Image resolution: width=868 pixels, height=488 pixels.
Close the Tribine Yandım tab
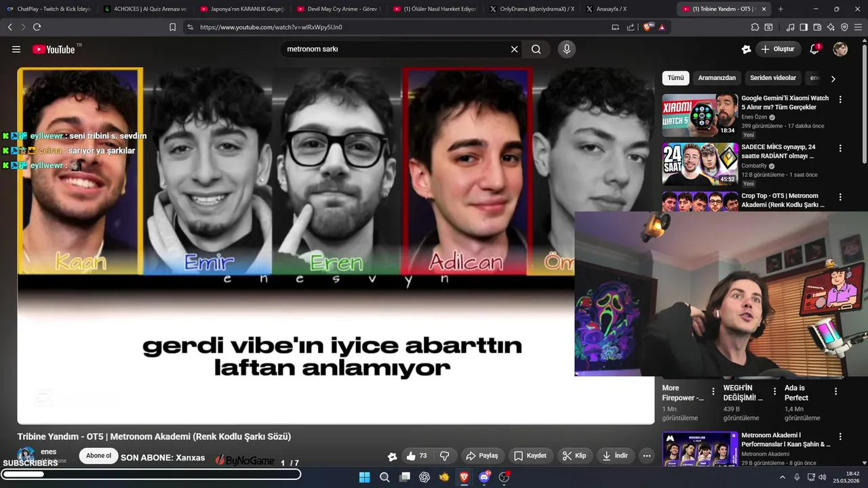764,9
